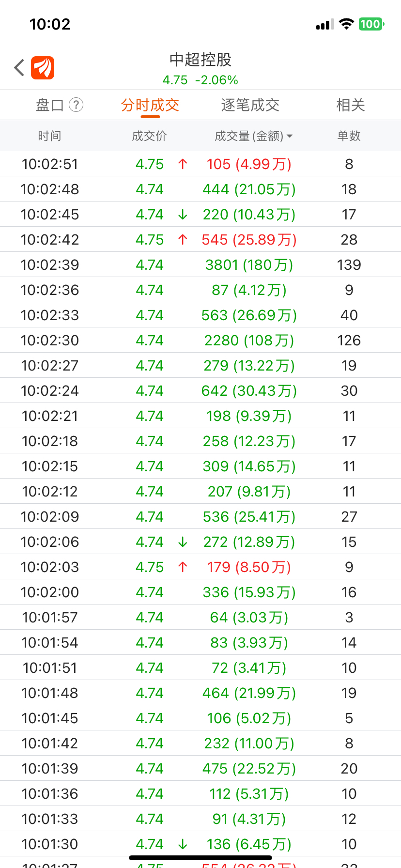Expand the 成交量(金额) dropdown triangle
This screenshot has height=868, width=401.
290,137
